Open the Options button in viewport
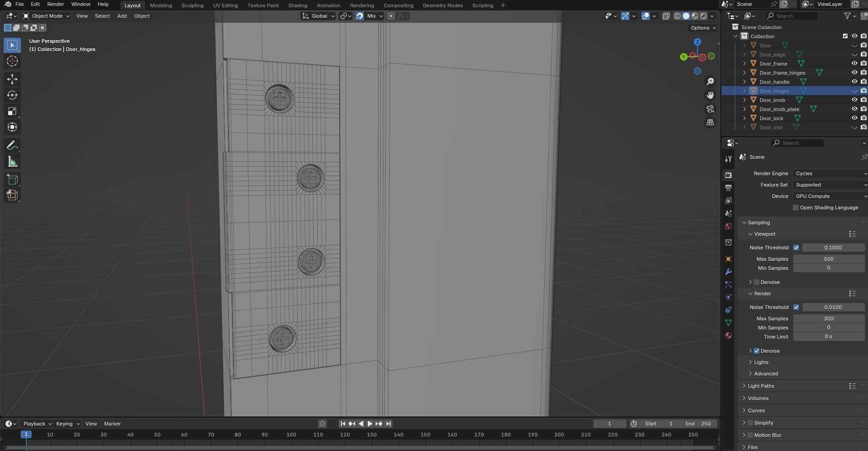The height and width of the screenshot is (451, 868). (703, 28)
